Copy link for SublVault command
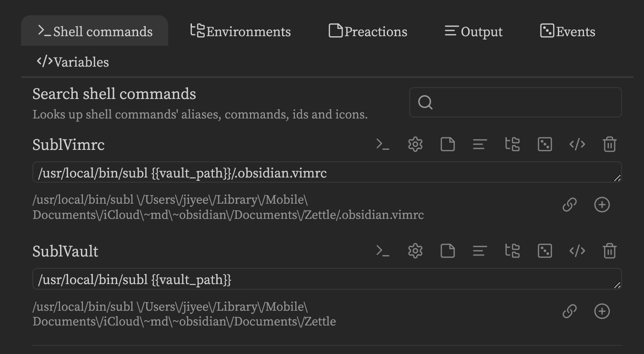This screenshot has height=354, width=644. tap(570, 311)
